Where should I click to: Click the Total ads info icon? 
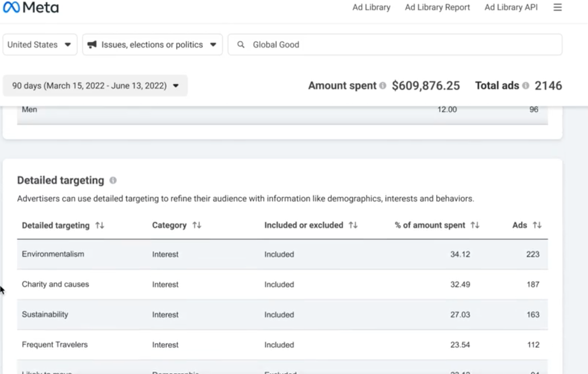pyautogui.click(x=525, y=85)
